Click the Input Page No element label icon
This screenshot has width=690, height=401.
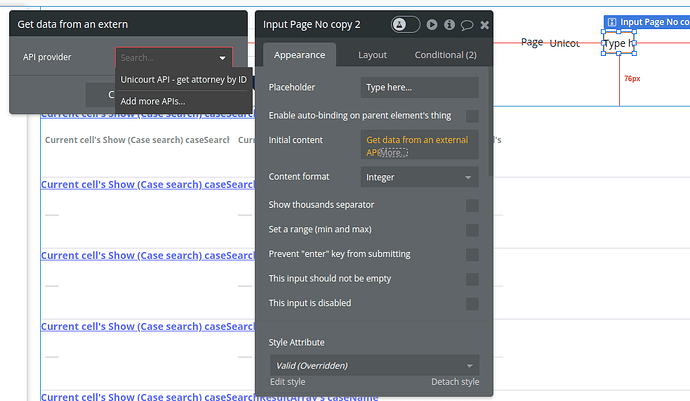(612, 22)
